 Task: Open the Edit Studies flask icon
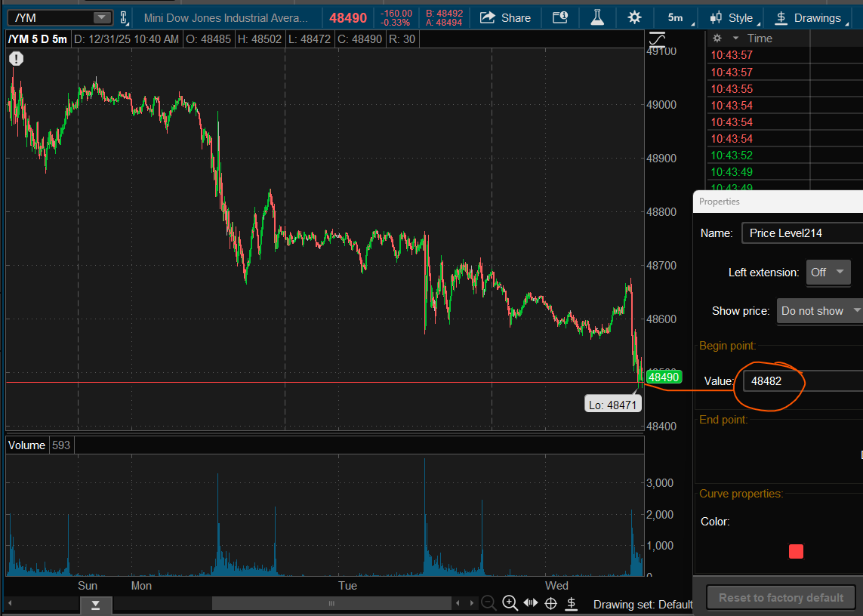[x=597, y=17]
